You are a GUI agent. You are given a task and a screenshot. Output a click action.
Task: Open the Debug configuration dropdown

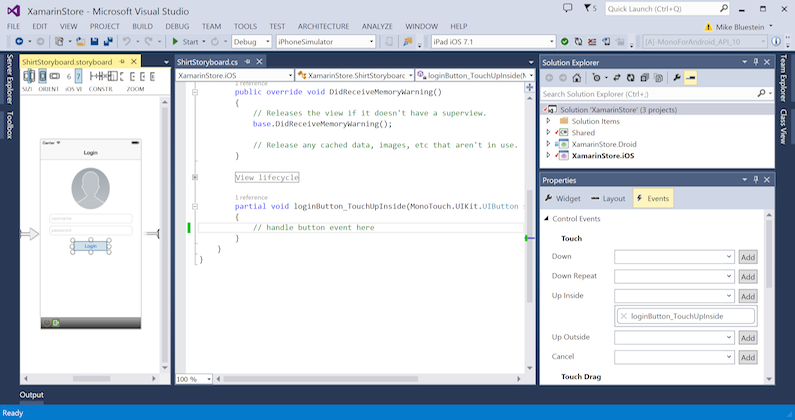252,42
